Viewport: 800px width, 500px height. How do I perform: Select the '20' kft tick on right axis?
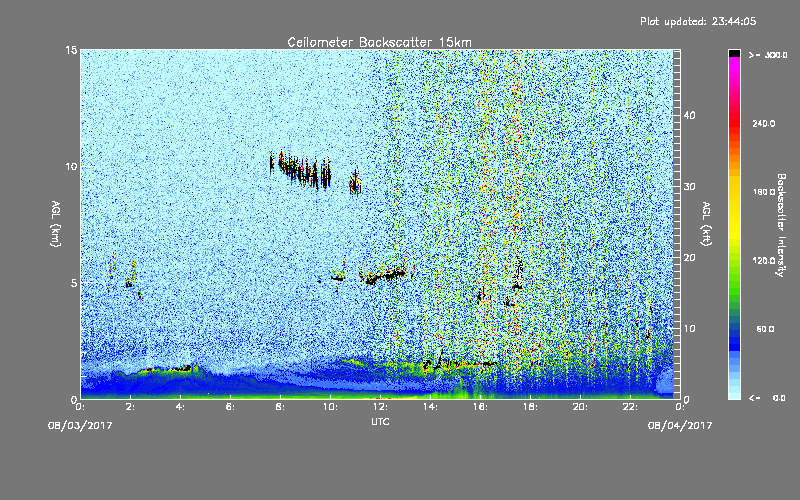click(x=689, y=258)
